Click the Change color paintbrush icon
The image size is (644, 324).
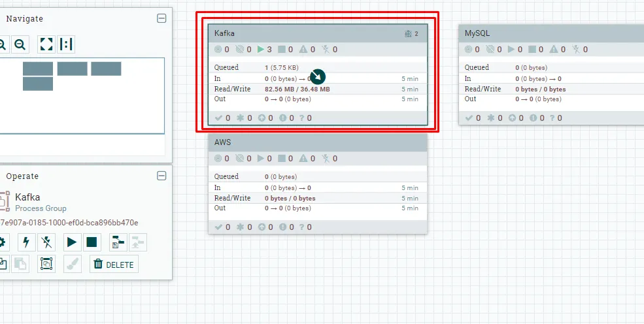(73, 264)
